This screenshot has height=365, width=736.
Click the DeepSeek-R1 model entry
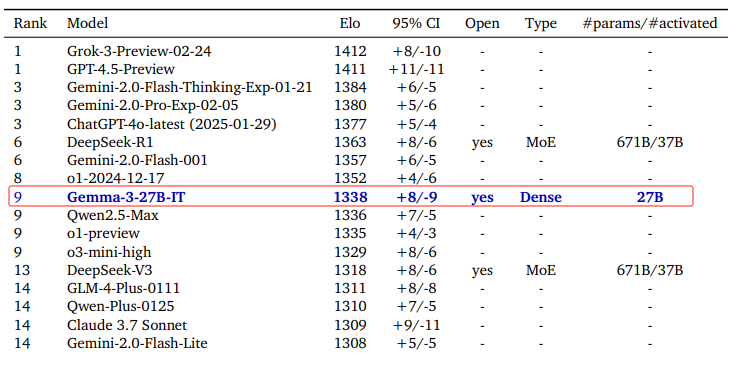click(x=110, y=142)
